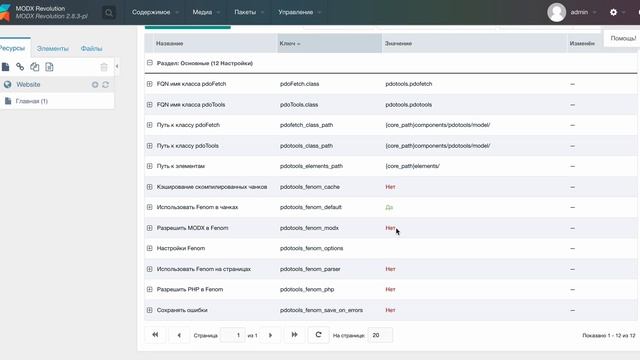This screenshot has width=640, height=360.
Task: Expand row Путь к элементам
Action: 149,166
